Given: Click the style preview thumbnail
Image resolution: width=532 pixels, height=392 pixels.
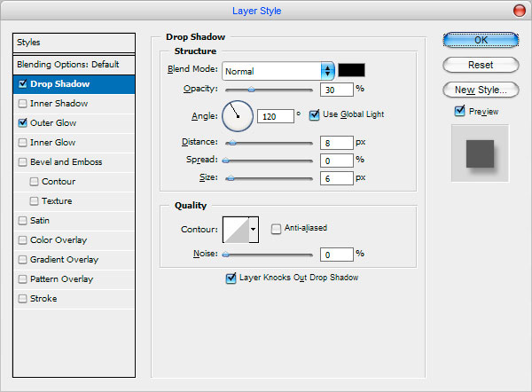Looking at the screenshot, I should pos(480,153).
